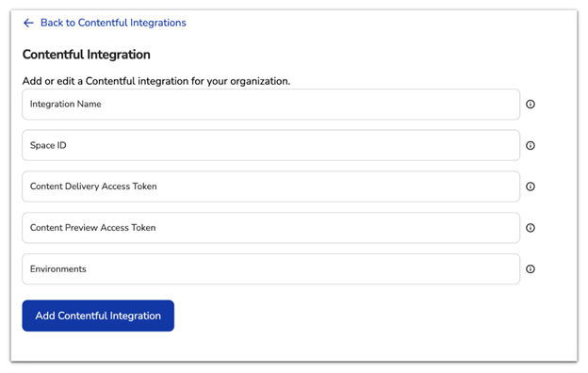Click the 'Add or edit a Contentful integration' description
Viewport: 588px width, 373px height.
(156, 81)
